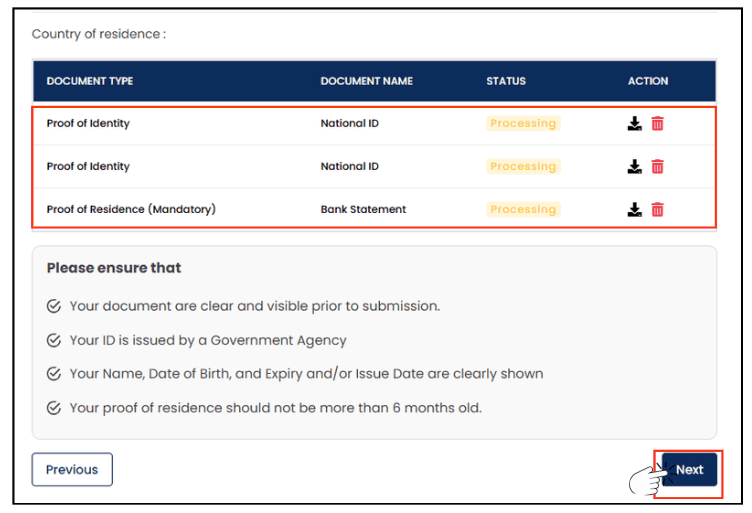The height and width of the screenshot is (513, 752).
Task: Click the ACTION column header
Action: point(648,81)
